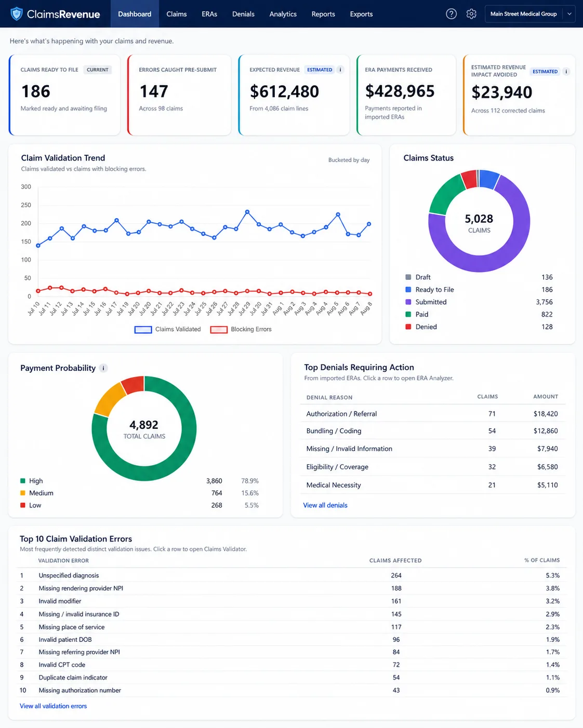Click the Estimated Revenue Impact Avoided info icon

(566, 72)
